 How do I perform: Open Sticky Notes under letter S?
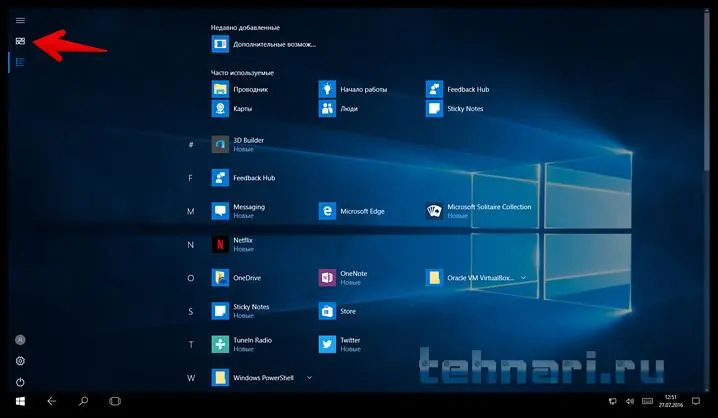click(240, 311)
